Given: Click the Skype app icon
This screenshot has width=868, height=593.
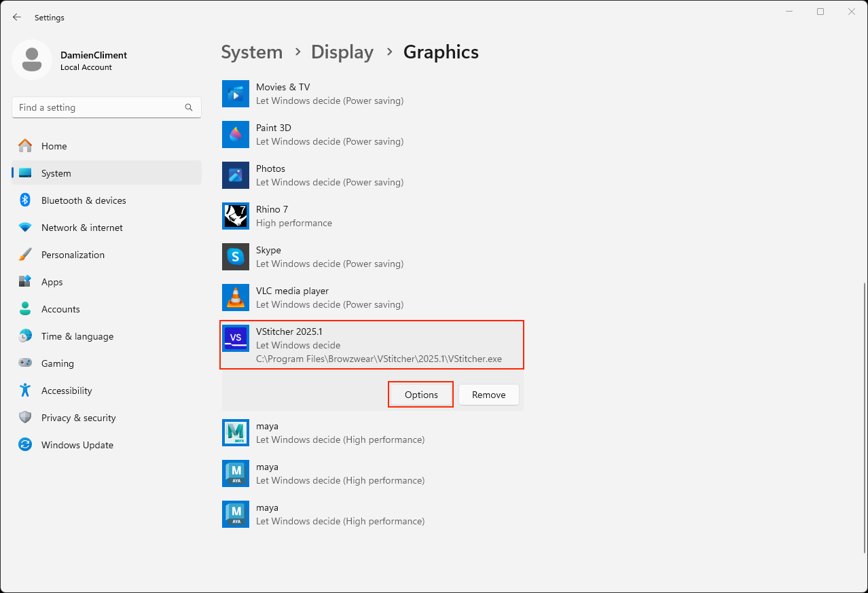Looking at the screenshot, I should pyautogui.click(x=236, y=257).
